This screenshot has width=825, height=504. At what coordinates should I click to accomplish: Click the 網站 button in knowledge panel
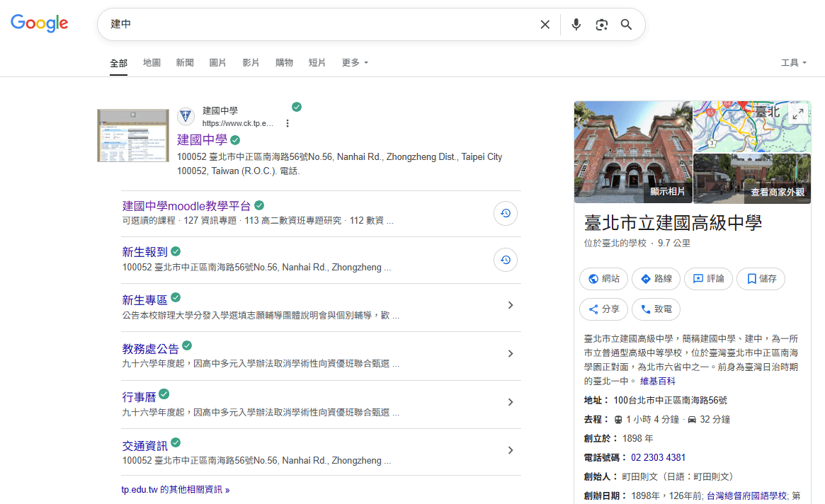point(603,279)
